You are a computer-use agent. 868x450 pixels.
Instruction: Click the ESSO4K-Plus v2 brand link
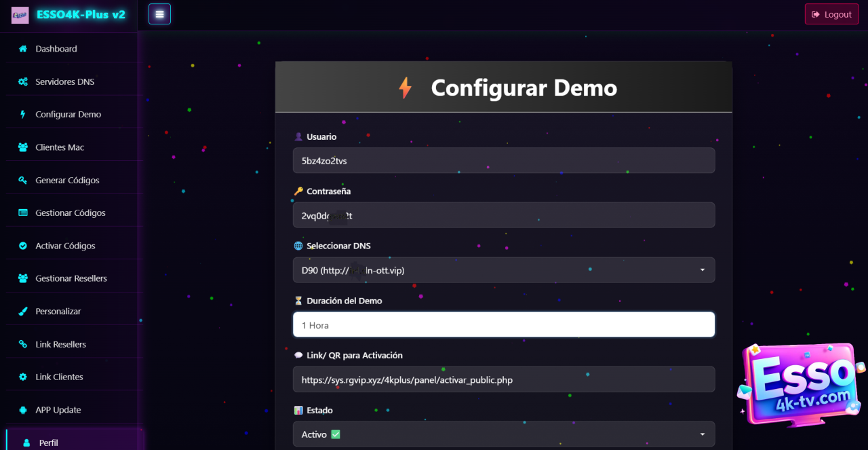tap(81, 14)
